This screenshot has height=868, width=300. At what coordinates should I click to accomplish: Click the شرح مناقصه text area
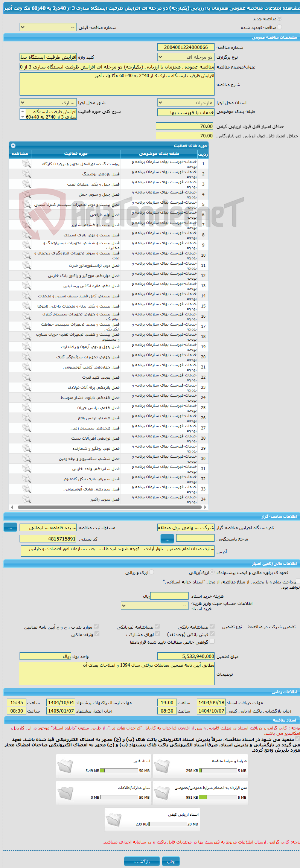coord(117,84)
